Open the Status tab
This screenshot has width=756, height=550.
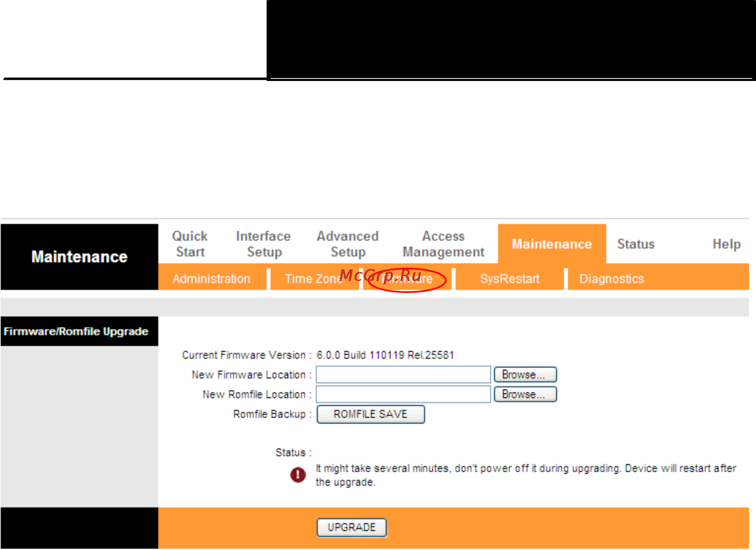point(636,244)
